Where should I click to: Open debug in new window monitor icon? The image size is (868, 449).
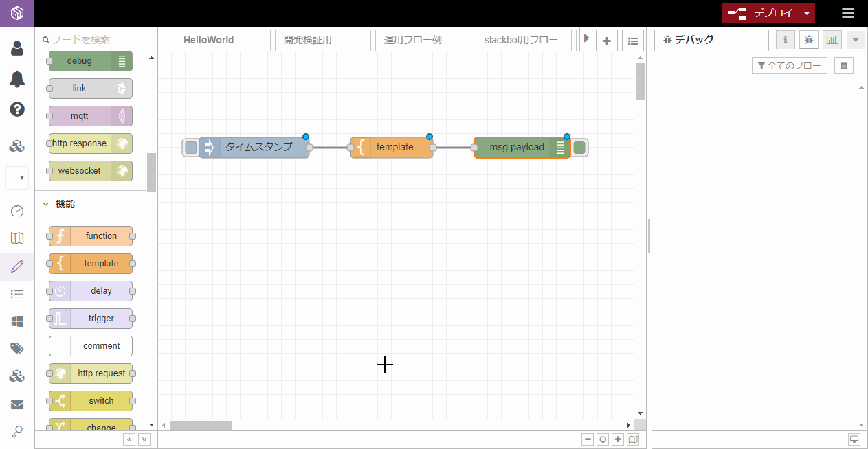pyautogui.click(x=854, y=439)
